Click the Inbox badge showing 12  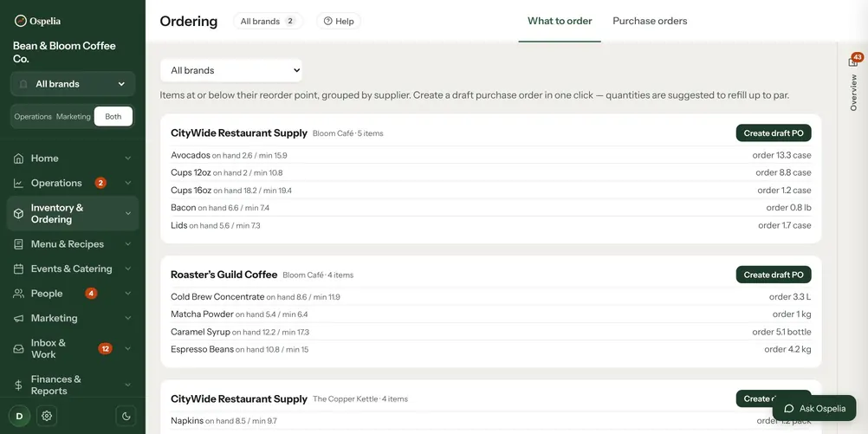(x=105, y=349)
